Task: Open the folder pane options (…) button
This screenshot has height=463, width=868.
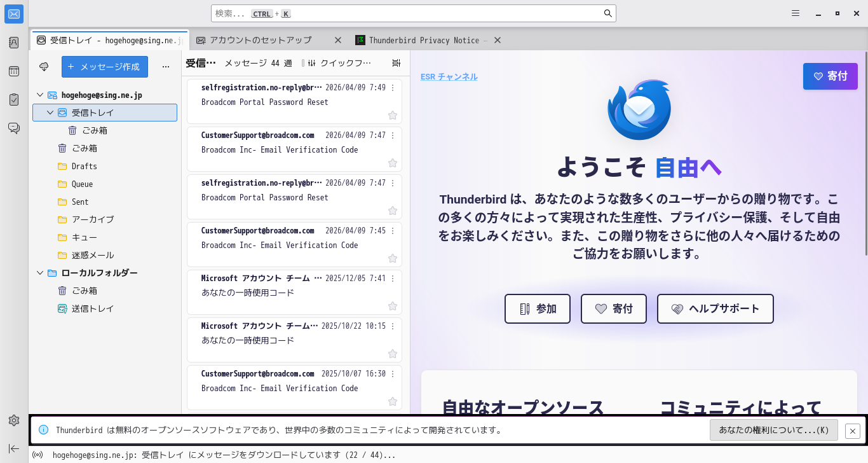Action: pos(166,67)
